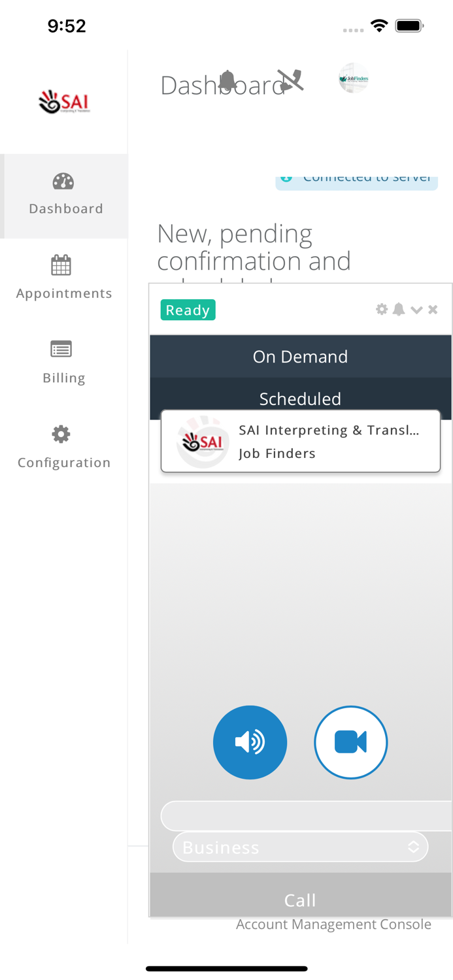
Task: Toggle audio call mode with the speaker button
Action: 250,742
